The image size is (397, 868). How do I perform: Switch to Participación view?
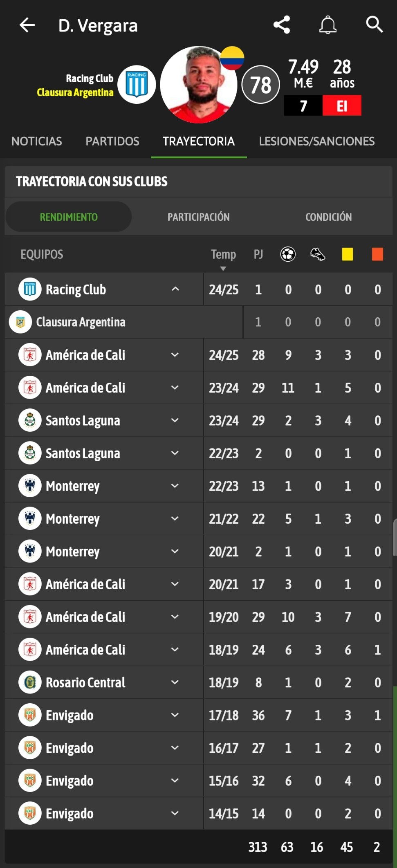pyautogui.click(x=198, y=217)
